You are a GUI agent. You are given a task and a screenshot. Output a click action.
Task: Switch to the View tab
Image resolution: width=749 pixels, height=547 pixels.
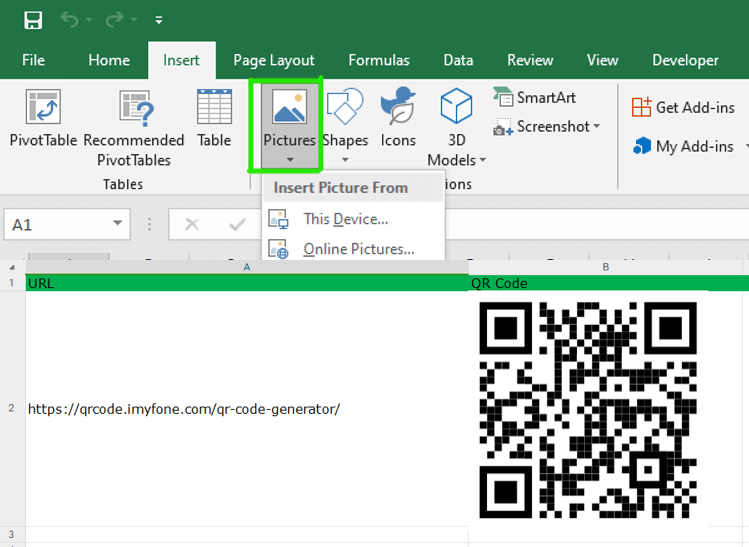602,60
